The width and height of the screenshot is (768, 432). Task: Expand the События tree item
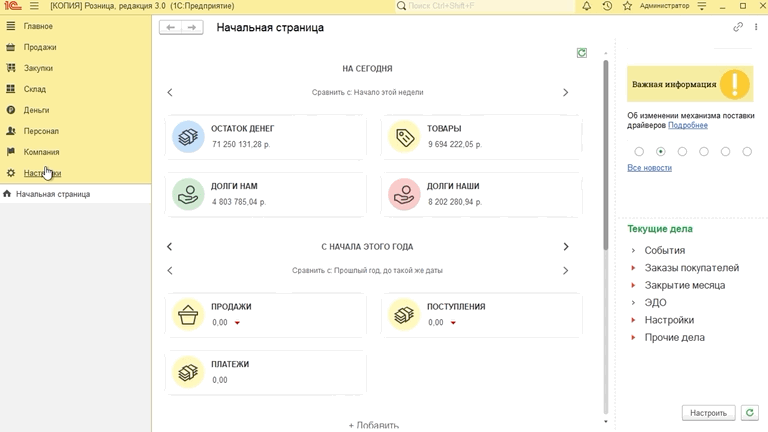(x=633, y=250)
